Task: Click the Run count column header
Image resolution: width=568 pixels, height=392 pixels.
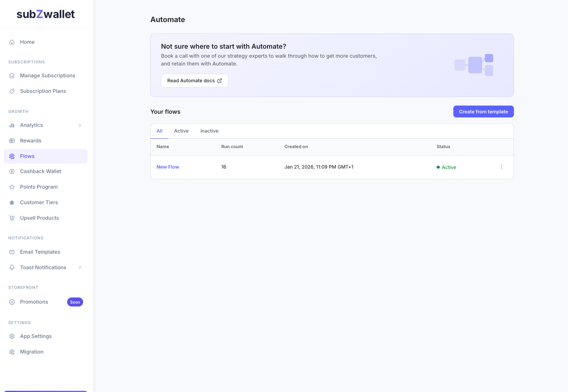Action: [x=232, y=146]
